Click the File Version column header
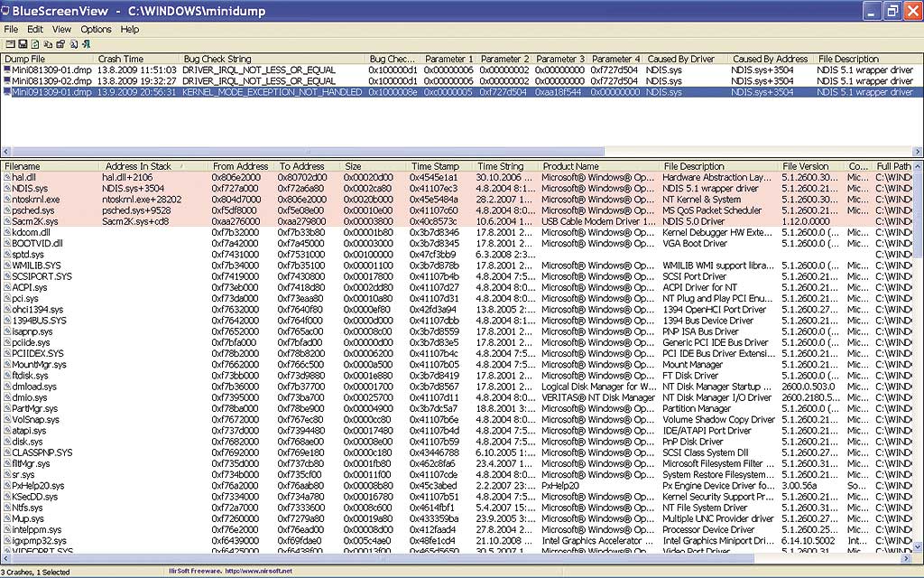 (811, 166)
